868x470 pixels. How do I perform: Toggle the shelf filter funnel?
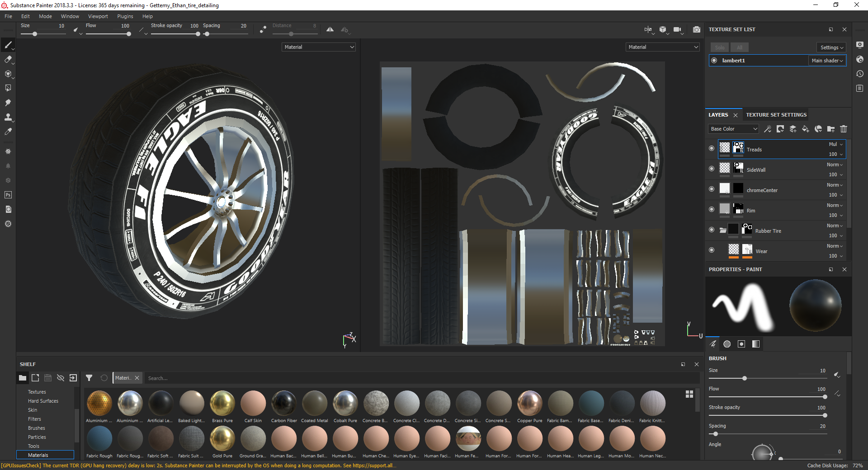point(89,378)
